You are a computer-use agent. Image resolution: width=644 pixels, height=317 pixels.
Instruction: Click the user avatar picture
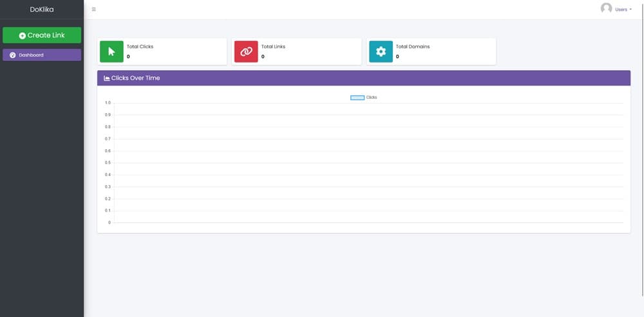click(606, 8)
